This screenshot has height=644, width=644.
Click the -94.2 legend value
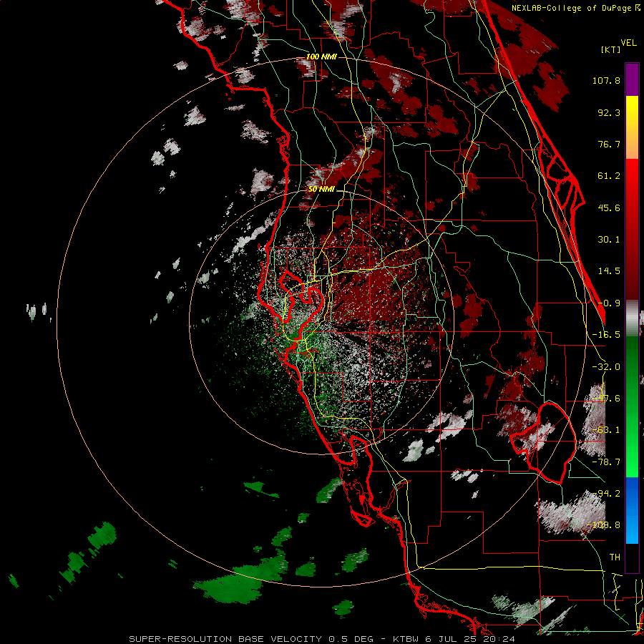click(606, 494)
